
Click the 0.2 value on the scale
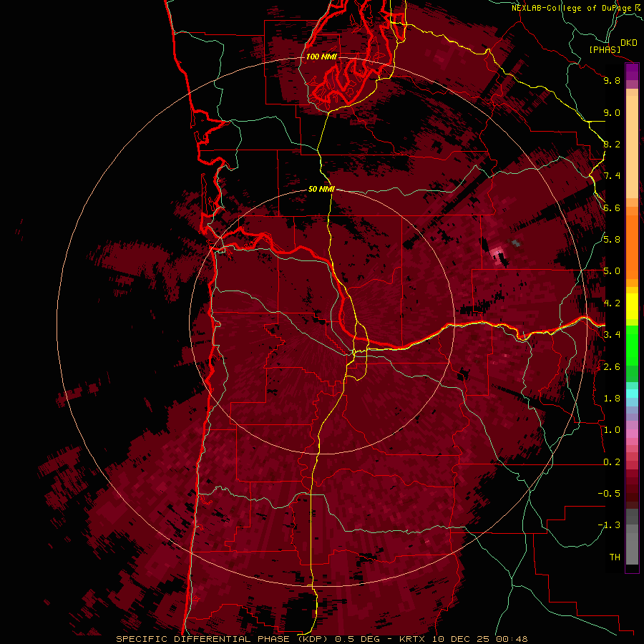pyautogui.click(x=612, y=462)
